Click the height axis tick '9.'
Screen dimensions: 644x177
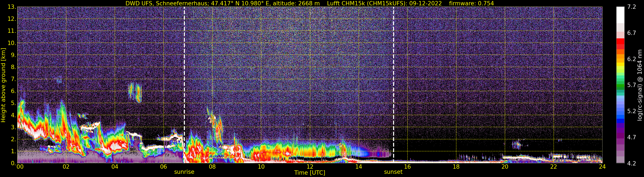click(x=13, y=55)
